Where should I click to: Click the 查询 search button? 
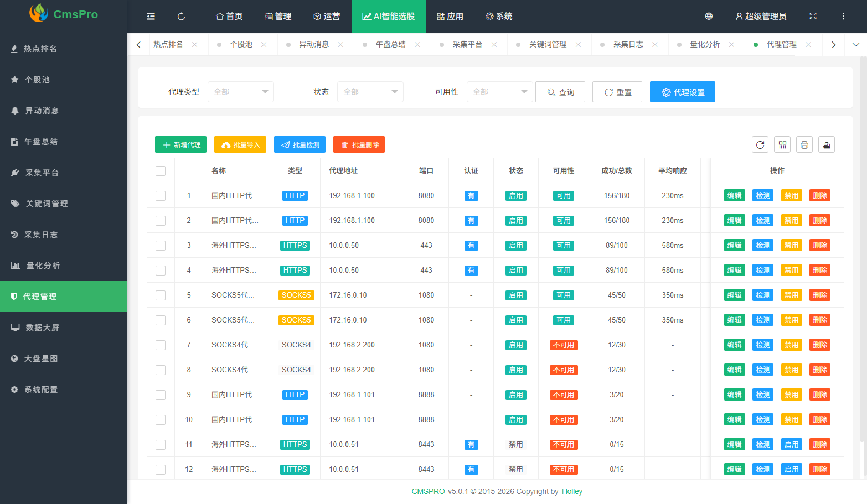[x=560, y=92]
